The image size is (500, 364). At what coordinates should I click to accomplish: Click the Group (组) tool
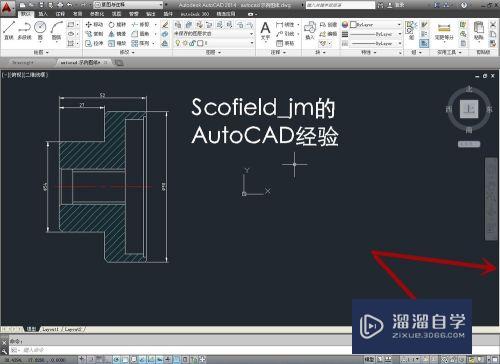411,30
